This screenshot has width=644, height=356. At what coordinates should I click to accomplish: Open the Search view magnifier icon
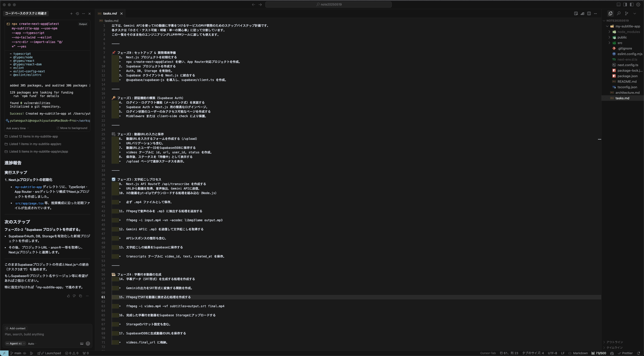click(619, 14)
